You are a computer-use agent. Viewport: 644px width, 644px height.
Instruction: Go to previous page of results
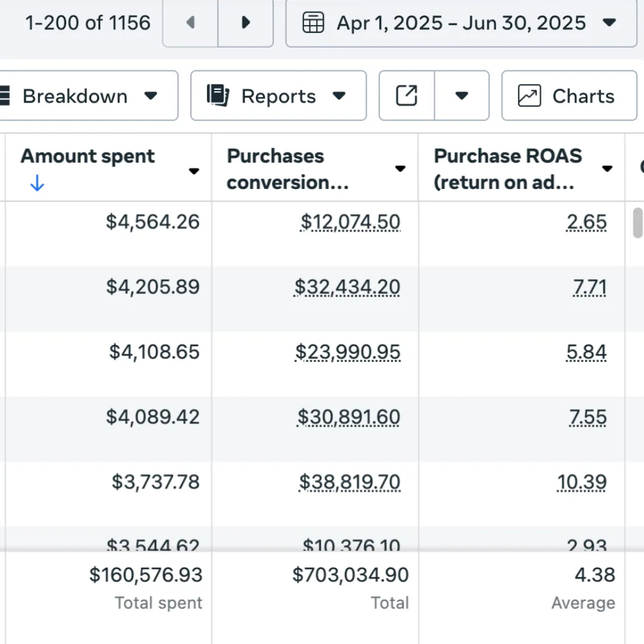pyautogui.click(x=190, y=23)
